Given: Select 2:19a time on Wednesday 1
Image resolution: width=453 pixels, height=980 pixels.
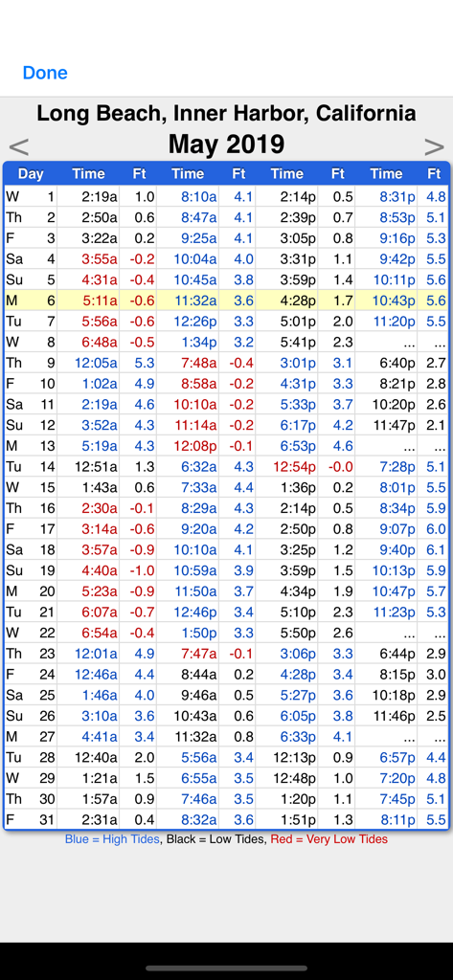Looking at the screenshot, I should click(101, 197).
